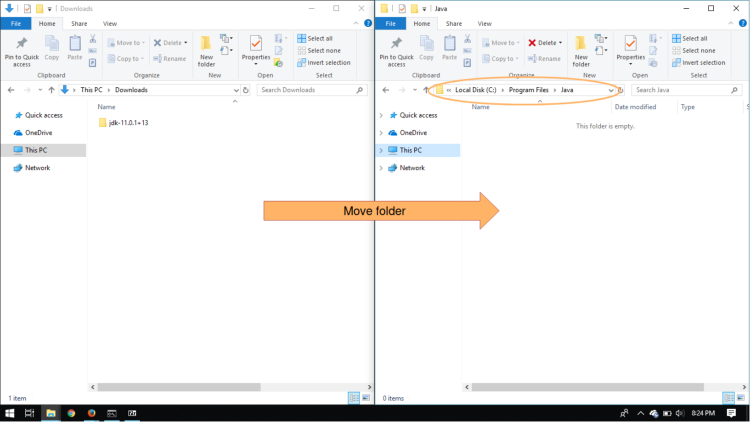Switch to the View tab in Downloads window
The image size is (750, 422).
[110, 23]
